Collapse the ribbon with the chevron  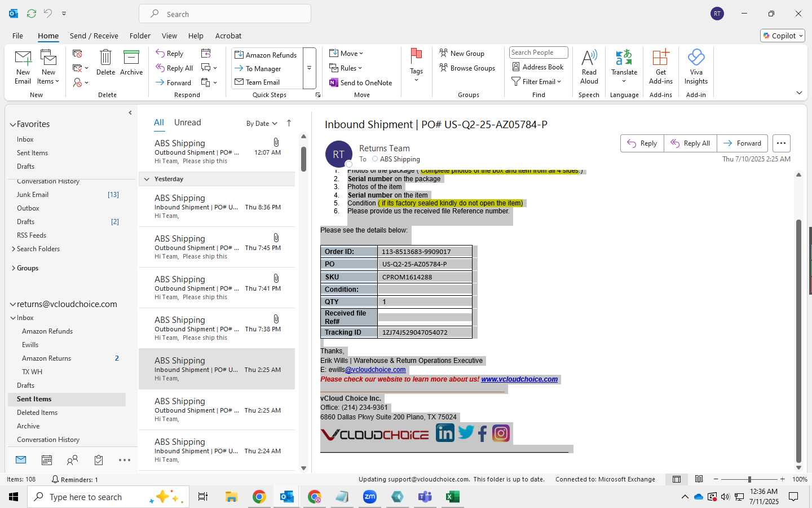tap(799, 93)
